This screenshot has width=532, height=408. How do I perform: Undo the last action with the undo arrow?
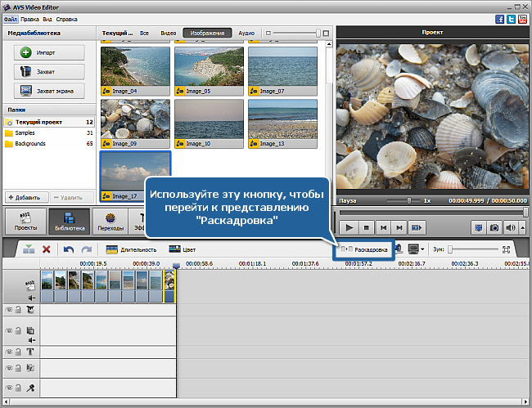pyautogui.click(x=69, y=249)
